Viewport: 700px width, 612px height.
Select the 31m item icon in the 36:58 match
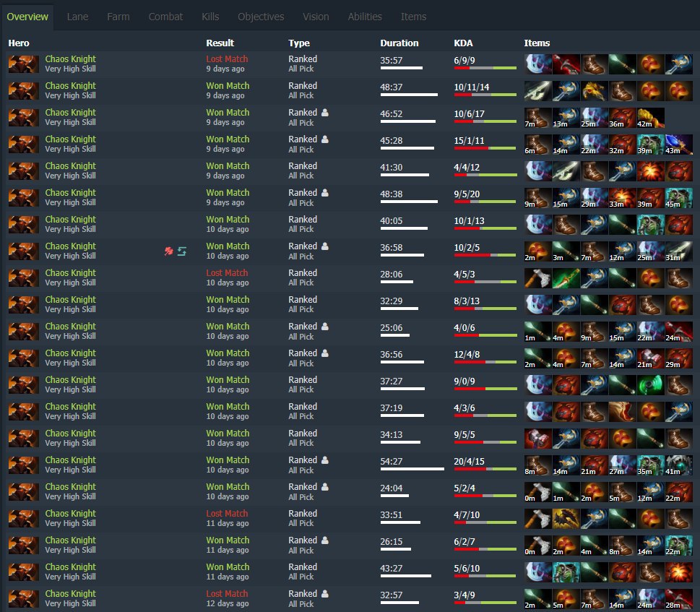678,251
